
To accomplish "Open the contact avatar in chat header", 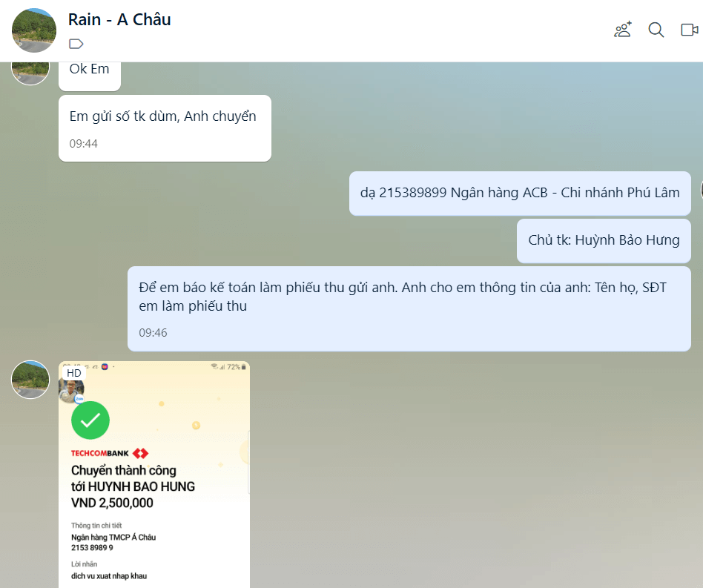I will tap(34, 30).
